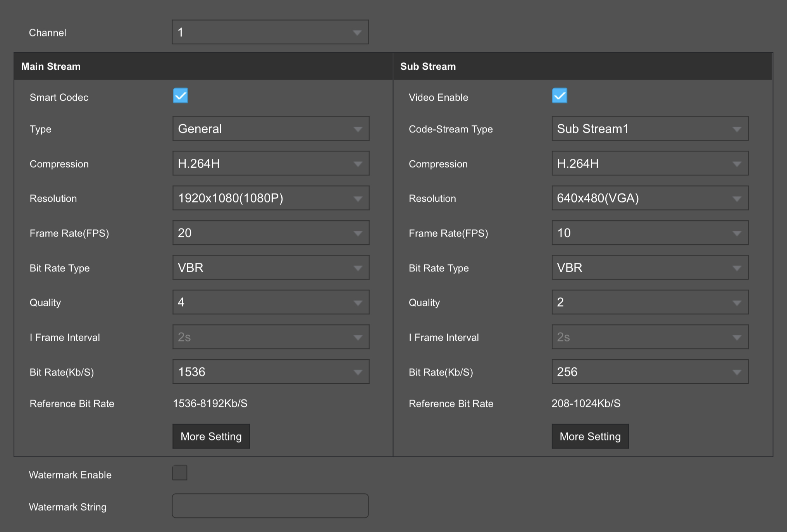Select Sub Stream Frame Rate dropdown
The image size is (787, 532).
point(649,233)
